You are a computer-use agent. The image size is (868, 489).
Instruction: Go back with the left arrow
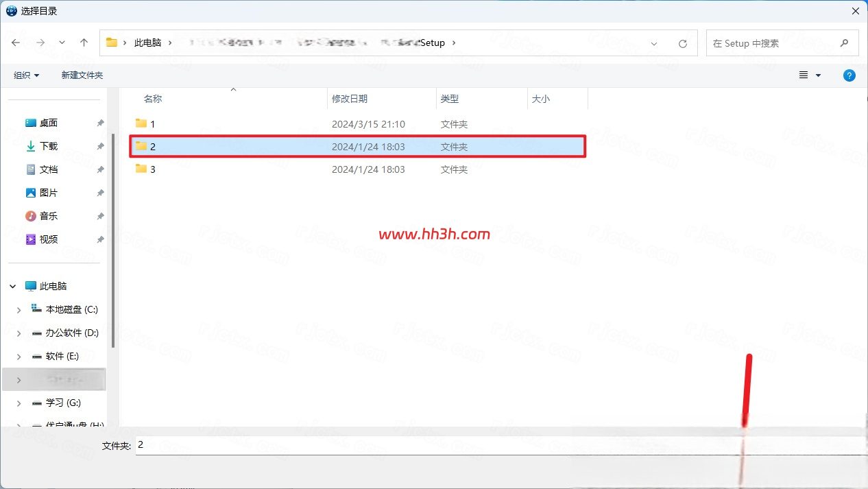16,43
